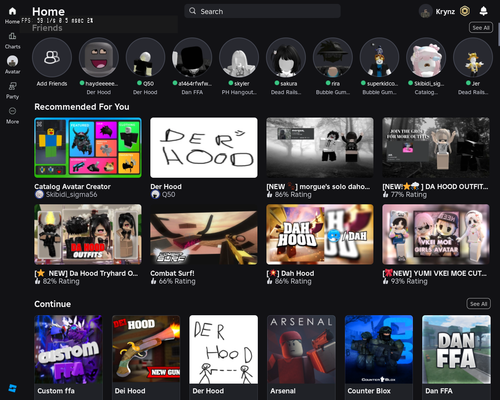Image resolution: width=500 pixels, height=400 pixels.
Task: Continue playing Der Hood stick-figure tile
Action: 224,349
